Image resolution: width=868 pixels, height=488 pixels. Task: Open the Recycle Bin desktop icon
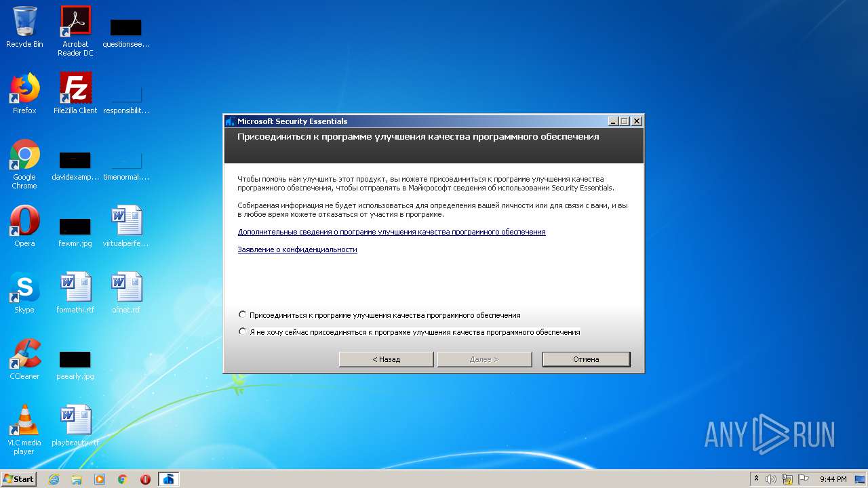(x=24, y=27)
